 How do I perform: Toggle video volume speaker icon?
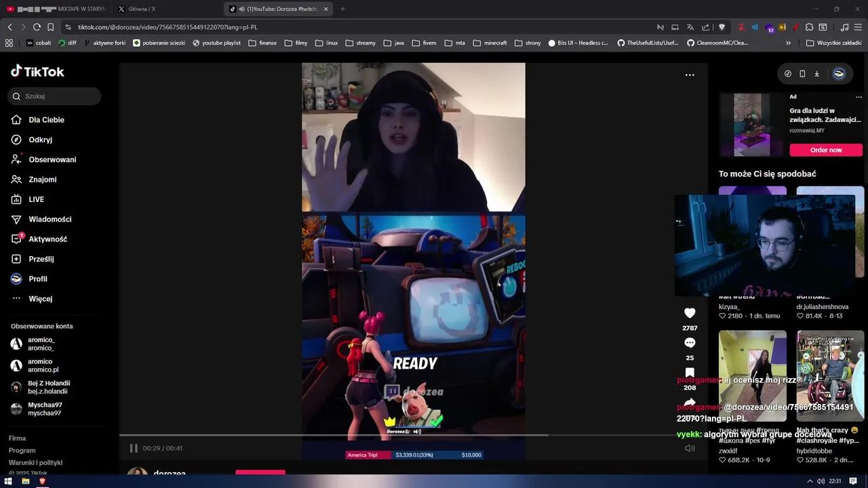(x=690, y=448)
